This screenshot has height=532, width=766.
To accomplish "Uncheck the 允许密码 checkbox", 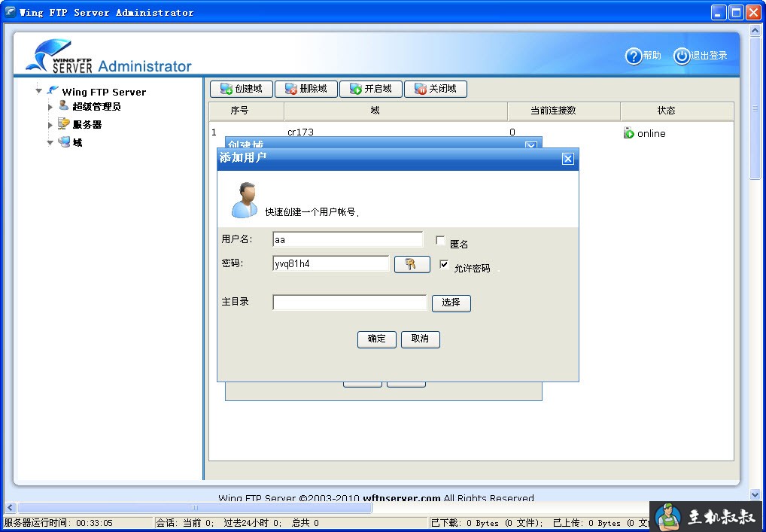I will 444,264.
